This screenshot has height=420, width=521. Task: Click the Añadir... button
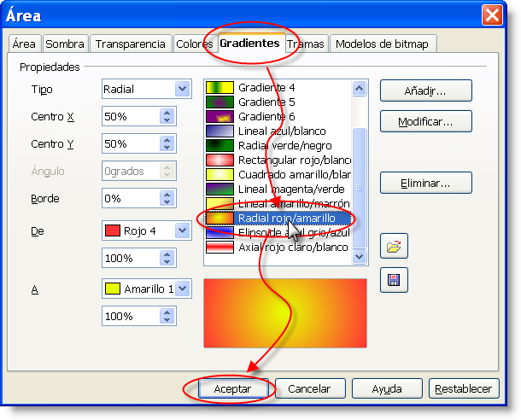click(425, 90)
